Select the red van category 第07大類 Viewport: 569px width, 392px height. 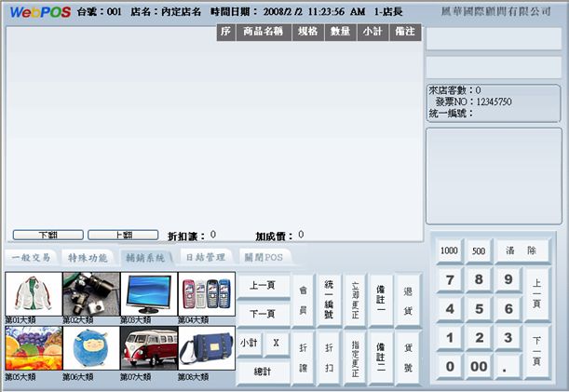click(149, 348)
